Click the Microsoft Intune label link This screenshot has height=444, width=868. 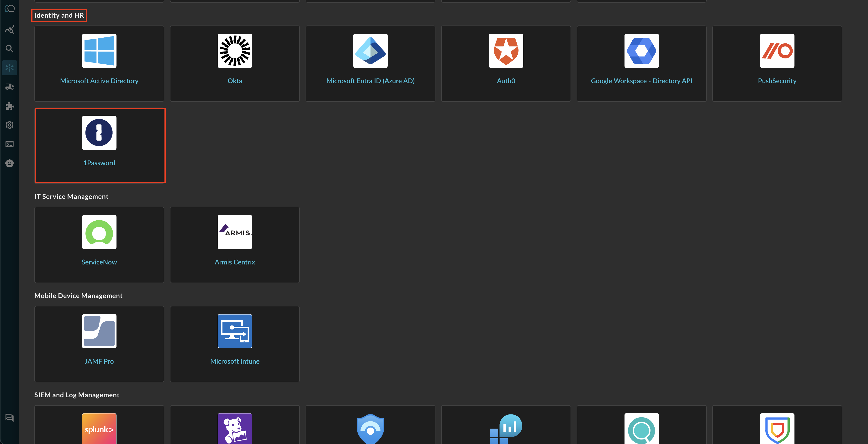(x=234, y=361)
